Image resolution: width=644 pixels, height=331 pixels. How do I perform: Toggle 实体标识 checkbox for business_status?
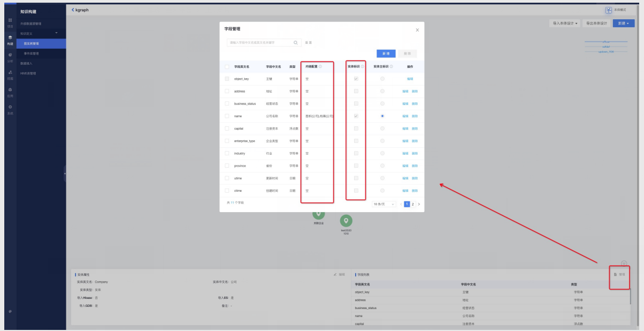click(x=356, y=103)
